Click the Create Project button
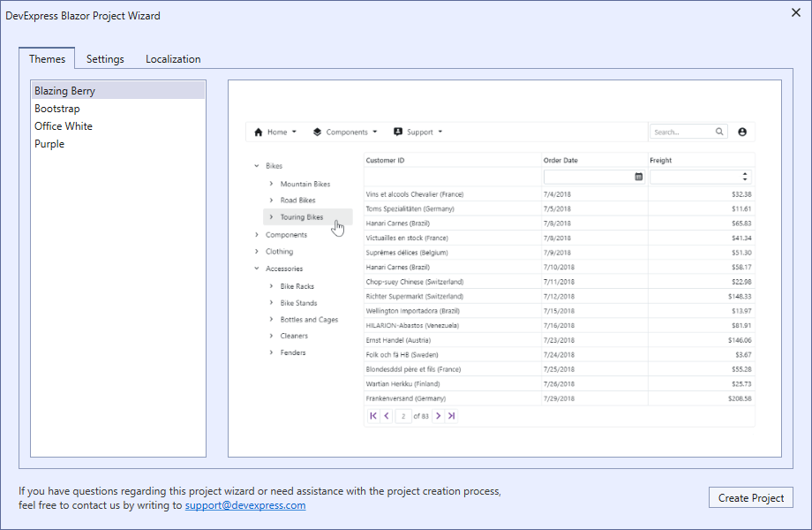Screen dimensions: 812x530 pos(750,497)
